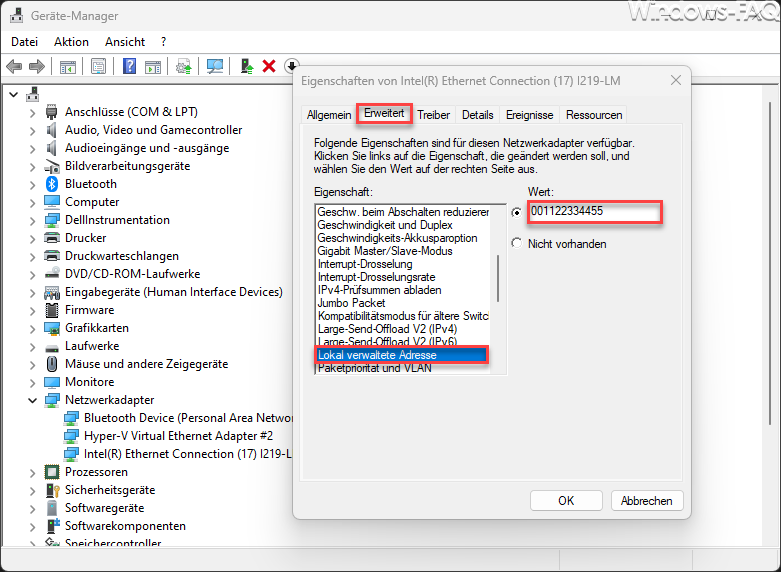781x572 pixels.
Task: Expand the Monitore category chevron
Action: coord(32,383)
